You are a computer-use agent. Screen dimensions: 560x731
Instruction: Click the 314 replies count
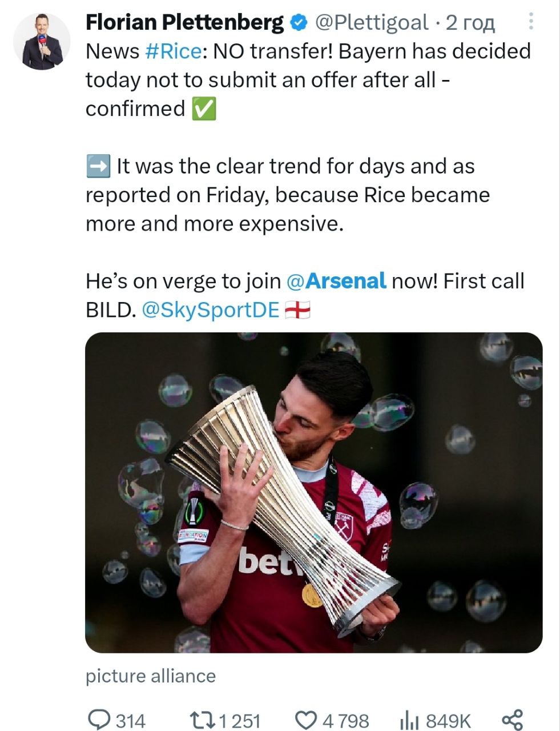131,720
